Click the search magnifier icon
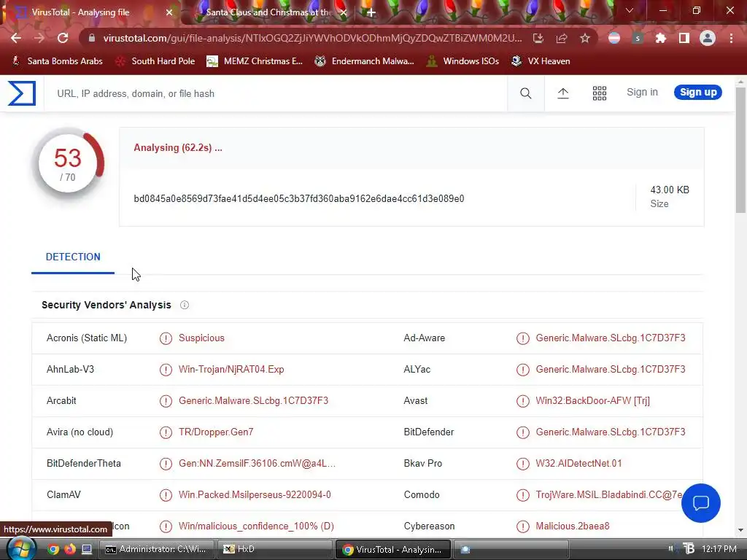 pos(525,93)
